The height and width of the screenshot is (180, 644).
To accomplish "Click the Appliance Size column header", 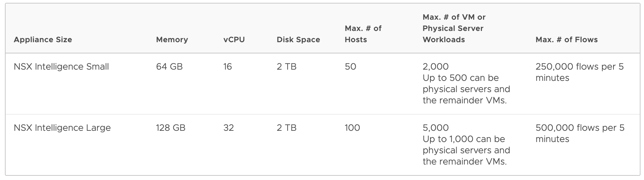I will pos(43,40).
